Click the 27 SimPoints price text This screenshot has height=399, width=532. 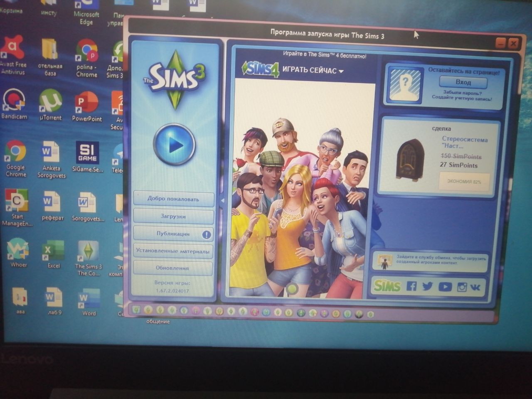click(x=459, y=165)
